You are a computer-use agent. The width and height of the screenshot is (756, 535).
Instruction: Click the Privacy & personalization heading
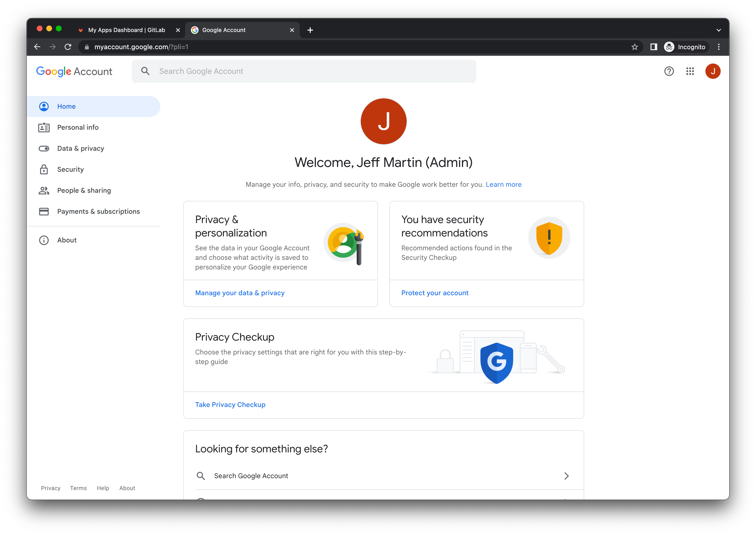(x=231, y=226)
